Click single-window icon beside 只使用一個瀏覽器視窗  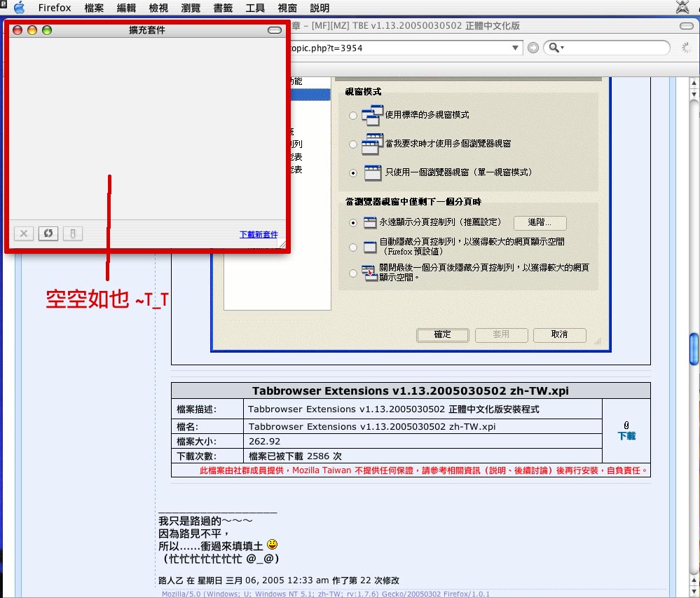[373, 173]
